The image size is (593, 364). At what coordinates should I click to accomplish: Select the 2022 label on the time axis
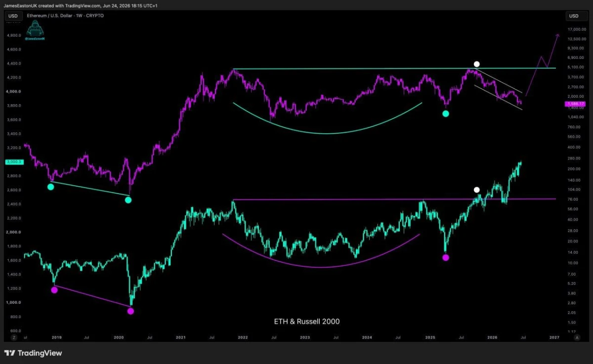coord(243,337)
